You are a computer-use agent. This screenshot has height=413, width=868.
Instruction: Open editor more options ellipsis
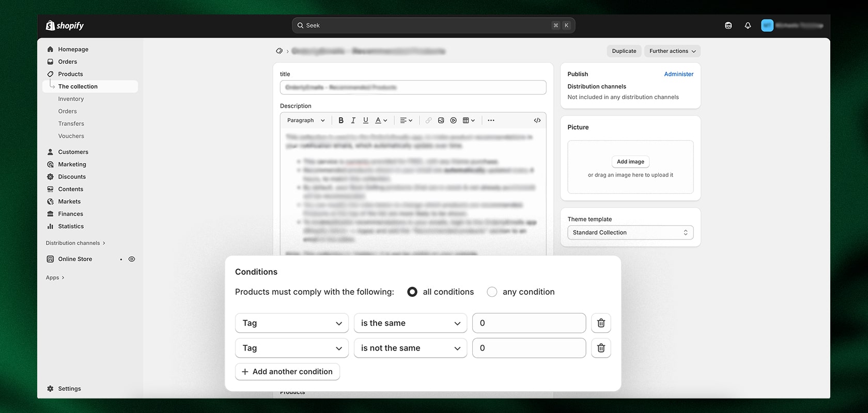pos(491,120)
